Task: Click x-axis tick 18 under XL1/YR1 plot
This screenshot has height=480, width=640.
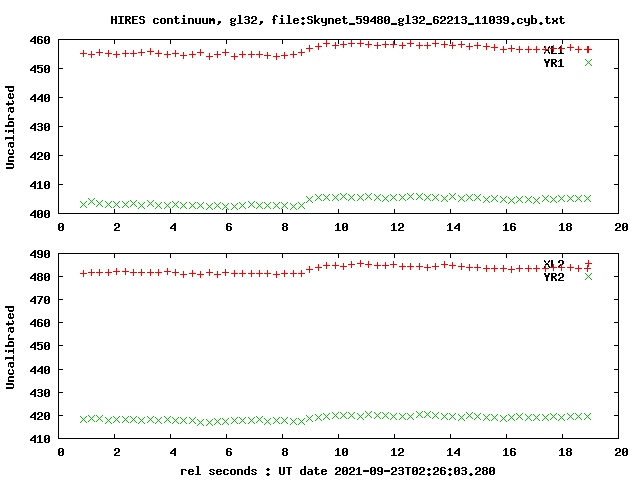Action: coord(565,227)
